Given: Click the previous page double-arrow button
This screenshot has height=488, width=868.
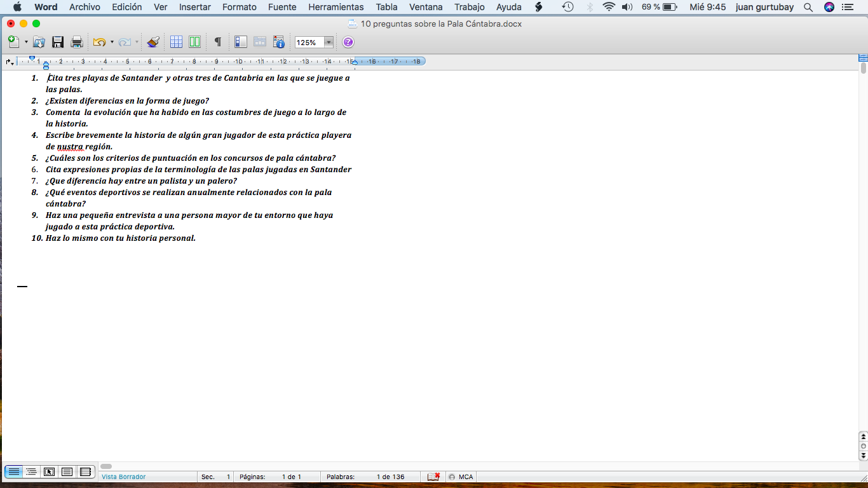Looking at the screenshot, I should pos(863,437).
